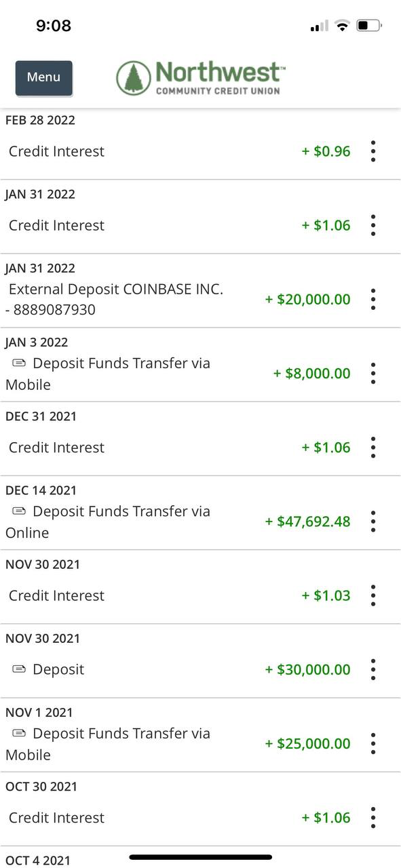Open the three-dot menu on the $30,000 deposit
The image size is (401, 868).
click(373, 669)
